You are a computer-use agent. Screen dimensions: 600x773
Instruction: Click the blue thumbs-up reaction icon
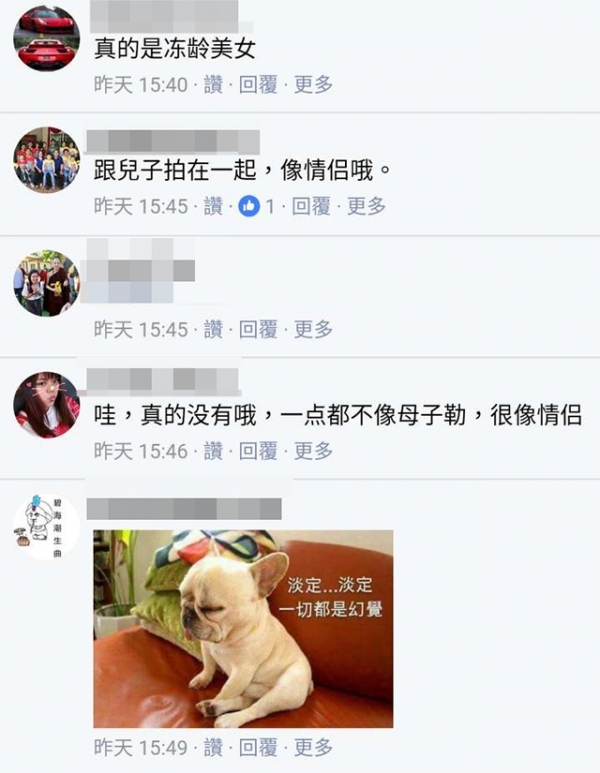pos(249,207)
